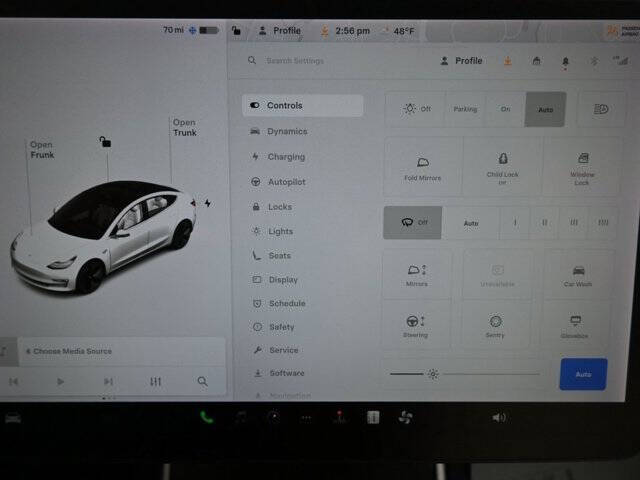640x480 pixels.
Task: Set headlights to On
Action: coord(505,109)
